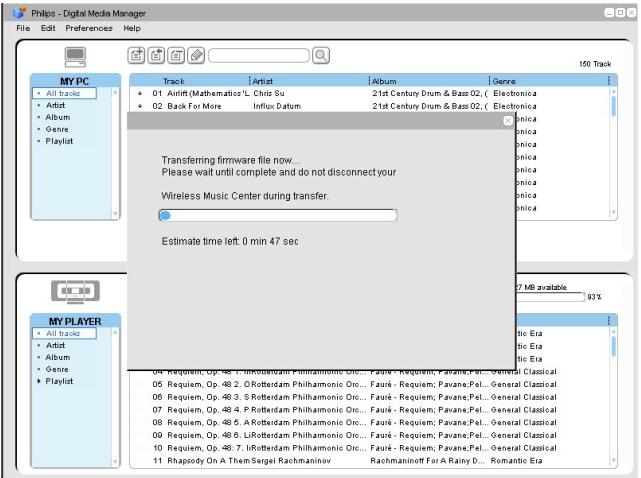Select Artist under MY PLAYER
Viewport: 641px width, 478px height.
55,345
